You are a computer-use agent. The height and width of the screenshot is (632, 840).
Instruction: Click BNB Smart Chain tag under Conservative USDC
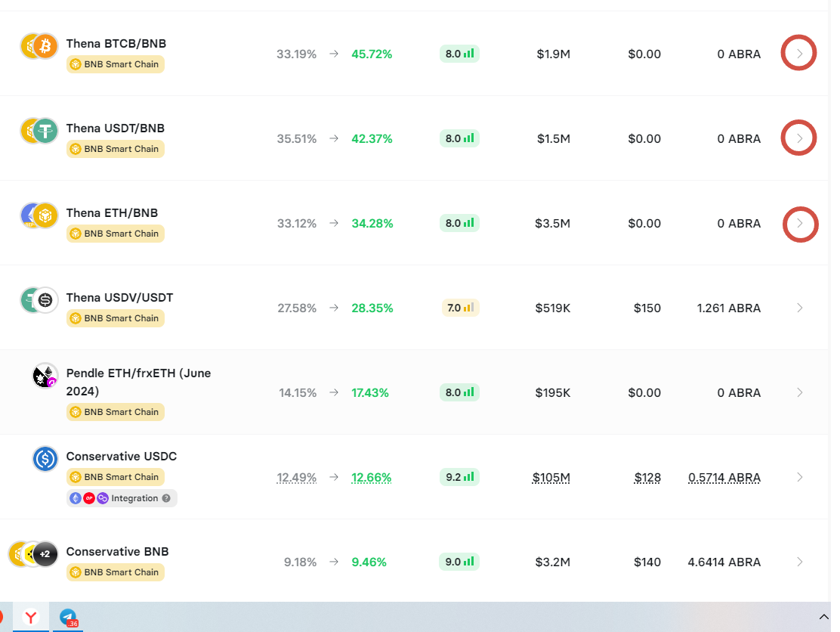pyautogui.click(x=115, y=477)
